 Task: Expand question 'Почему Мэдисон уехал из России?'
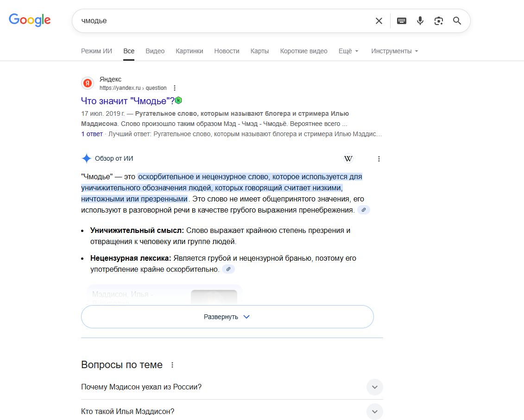(232, 387)
